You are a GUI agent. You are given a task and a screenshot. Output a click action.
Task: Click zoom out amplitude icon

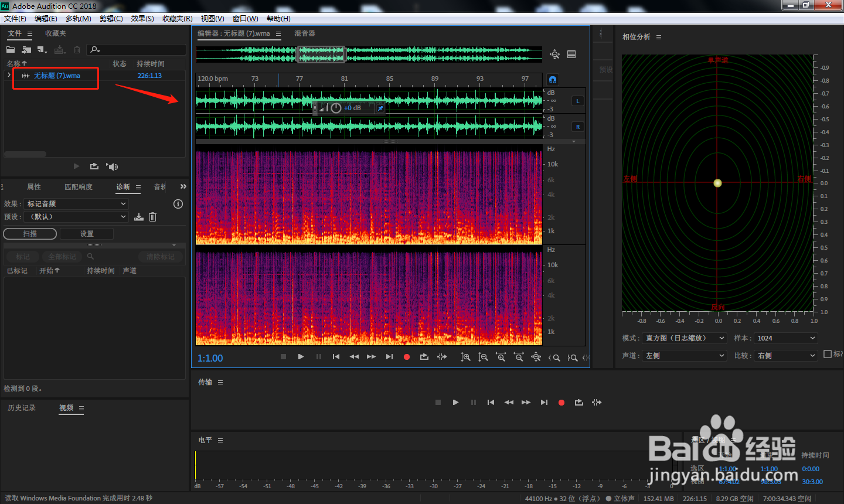[x=483, y=357]
